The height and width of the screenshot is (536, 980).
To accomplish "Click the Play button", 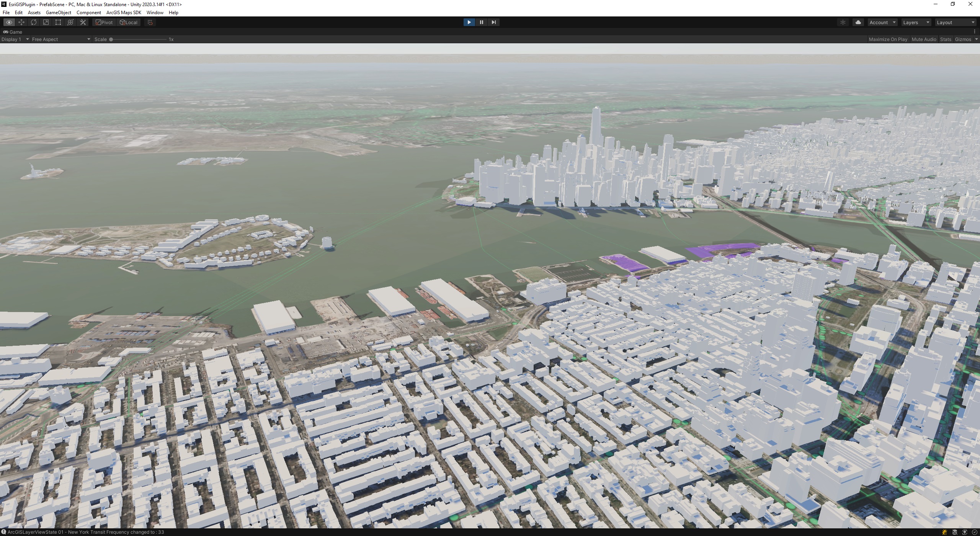I will point(469,22).
